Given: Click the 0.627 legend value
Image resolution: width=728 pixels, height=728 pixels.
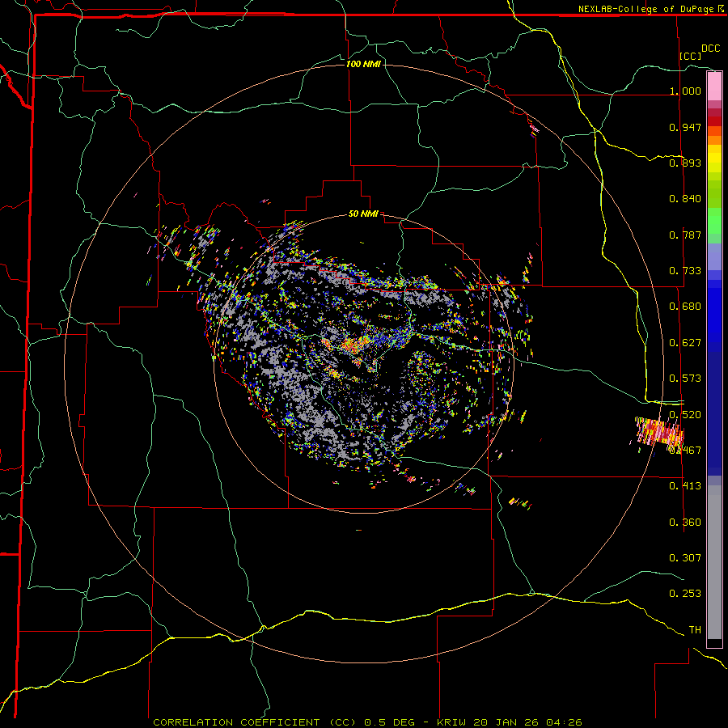Looking at the screenshot, I should pyautogui.click(x=685, y=343).
